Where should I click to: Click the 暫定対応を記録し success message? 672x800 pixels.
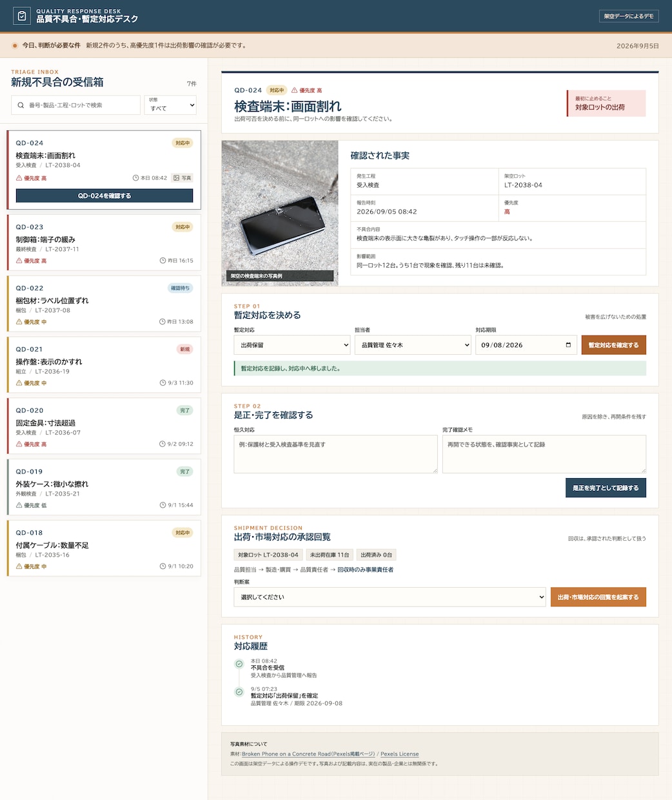click(440, 368)
